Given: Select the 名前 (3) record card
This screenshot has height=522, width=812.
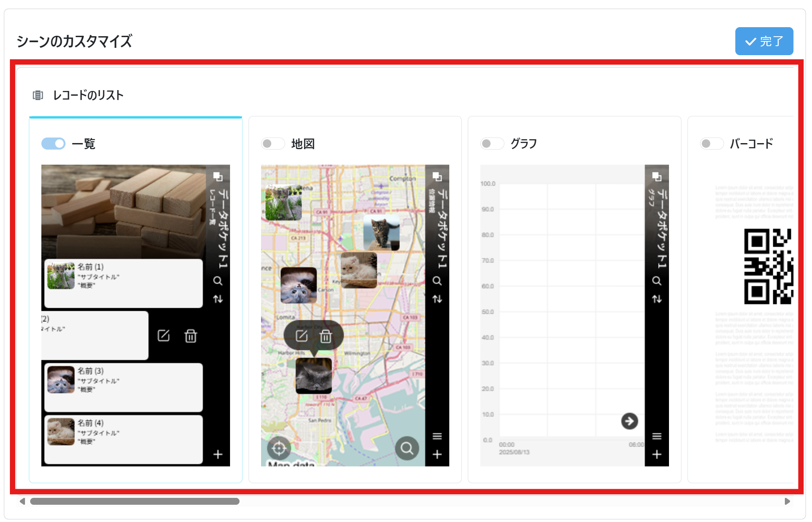Looking at the screenshot, I should [124, 387].
